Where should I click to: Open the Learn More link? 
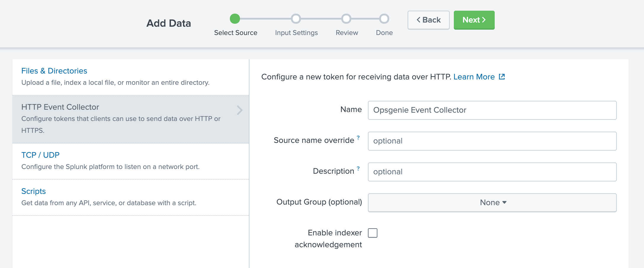coord(474,77)
